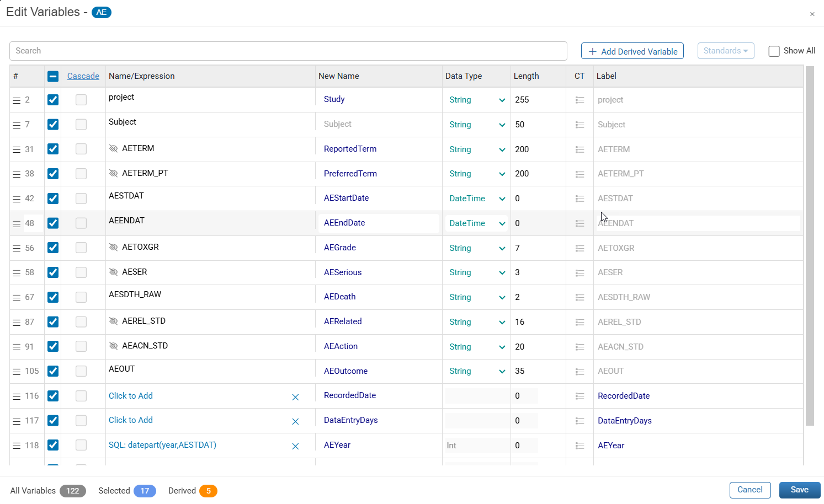Uncheck selection checkbox for project row
824x504 pixels.
(x=53, y=100)
